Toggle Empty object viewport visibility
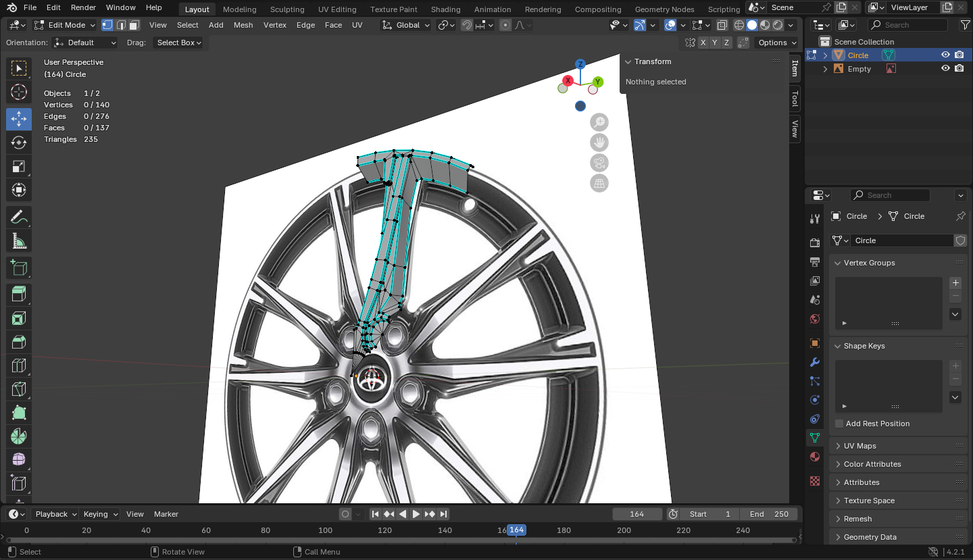This screenshot has height=560, width=973. 945,69
